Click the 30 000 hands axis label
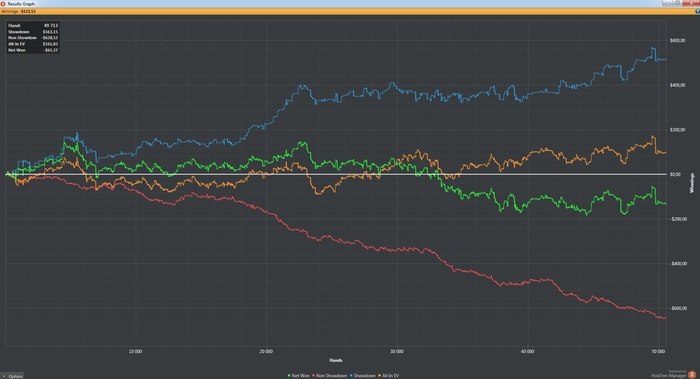The height and width of the screenshot is (379, 700). coord(396,351)
